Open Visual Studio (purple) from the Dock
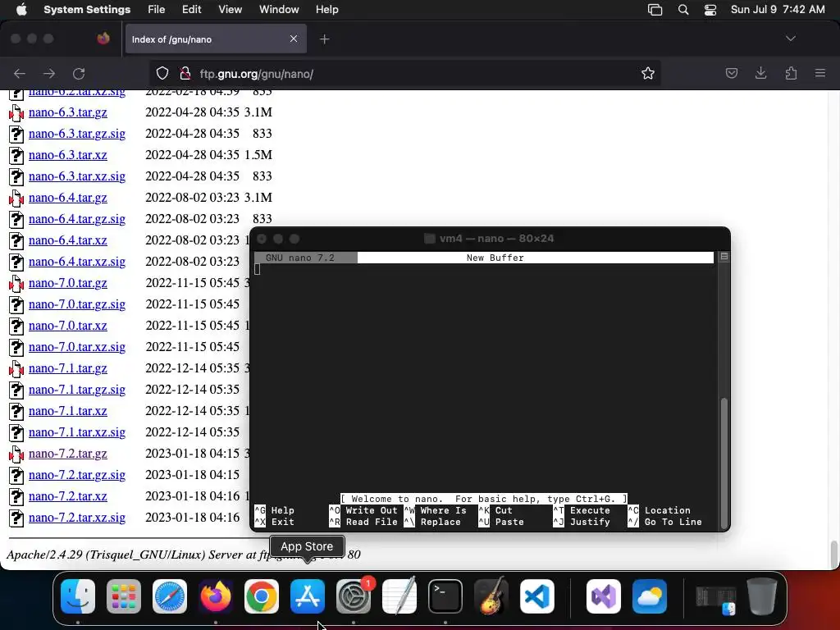This screenshot has height=630, width=840. [x=604, y=596]
